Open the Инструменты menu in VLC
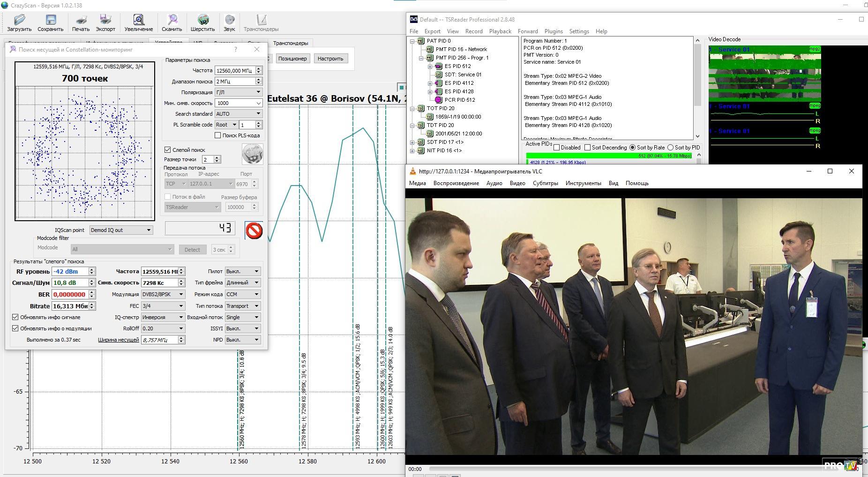This screenshot has width=868, height=477. (x=583, y=183)
